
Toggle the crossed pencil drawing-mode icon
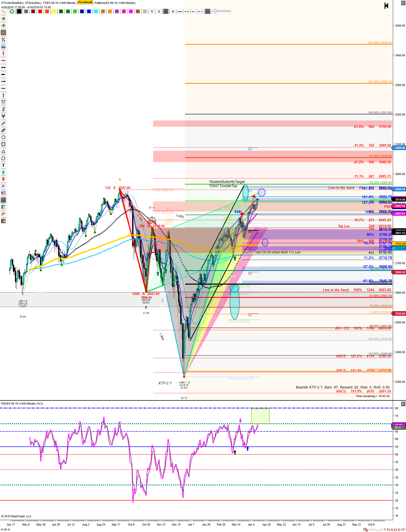pos(3,33)
